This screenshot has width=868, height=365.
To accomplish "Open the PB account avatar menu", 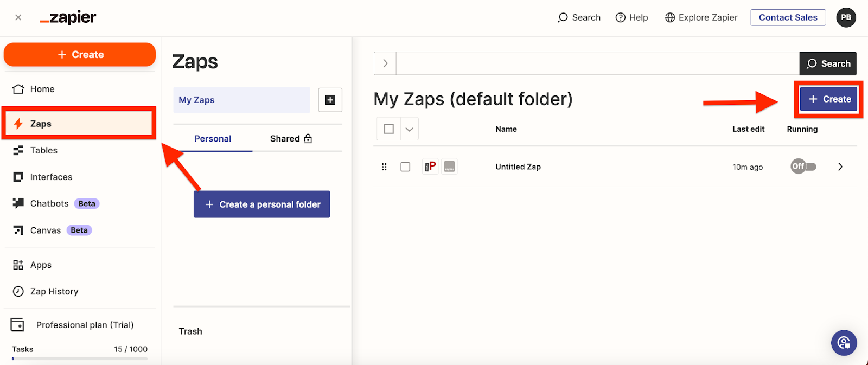I will coord(846,17).
